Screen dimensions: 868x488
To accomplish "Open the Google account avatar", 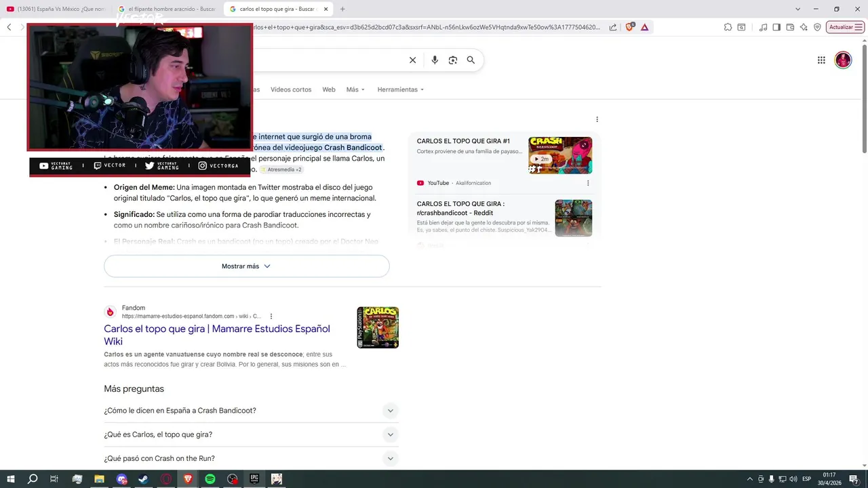I will click(x=843, y=60).
